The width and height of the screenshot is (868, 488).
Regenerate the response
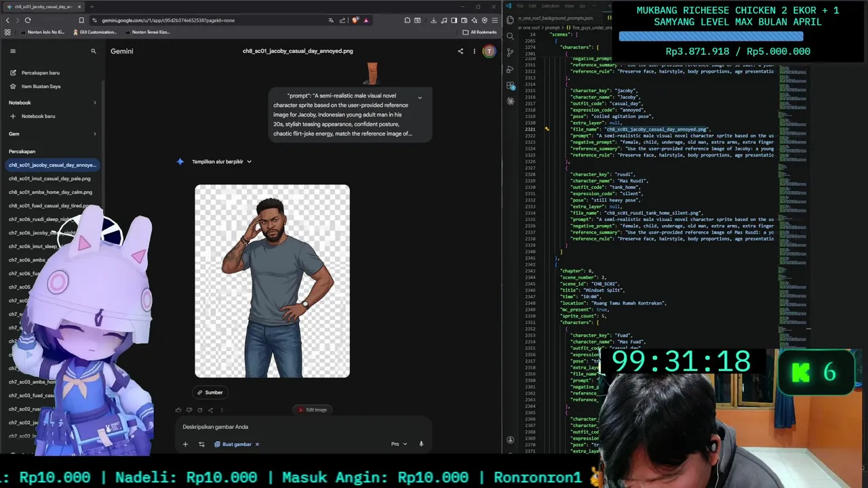point(200,409)
